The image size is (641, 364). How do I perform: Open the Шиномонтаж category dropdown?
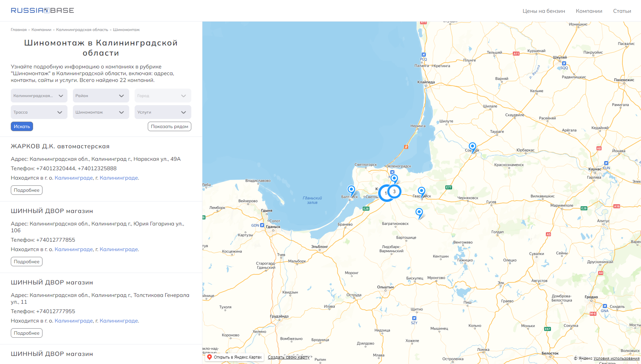(x=101, y=112)
